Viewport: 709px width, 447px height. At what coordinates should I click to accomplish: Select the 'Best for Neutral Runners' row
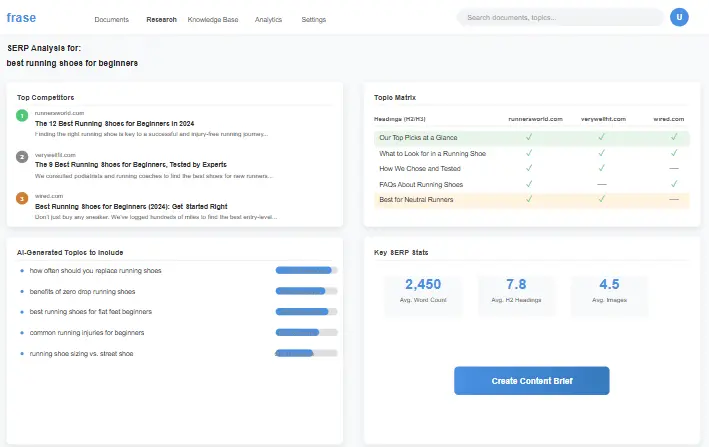pos(532,199)
